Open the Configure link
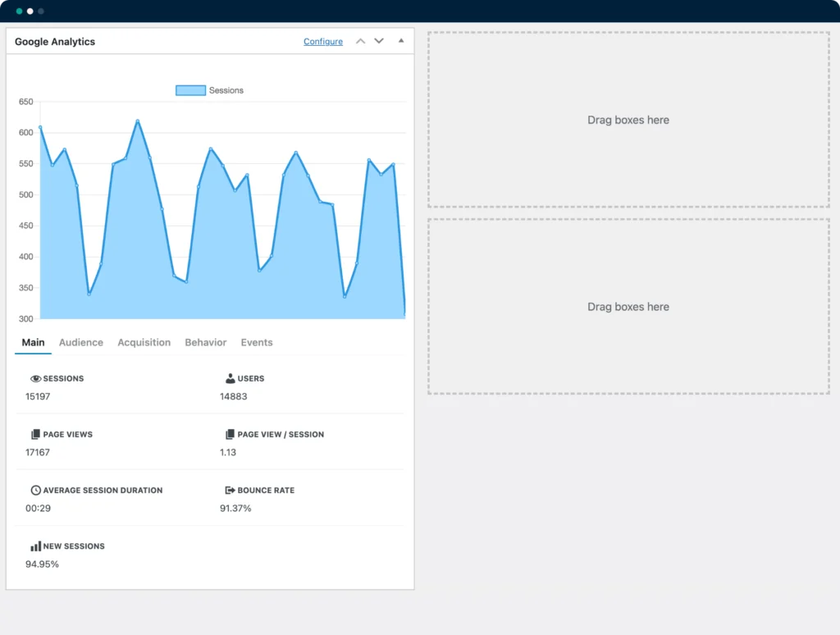Viewport: 840px width, 635px height. click(323, 42)
